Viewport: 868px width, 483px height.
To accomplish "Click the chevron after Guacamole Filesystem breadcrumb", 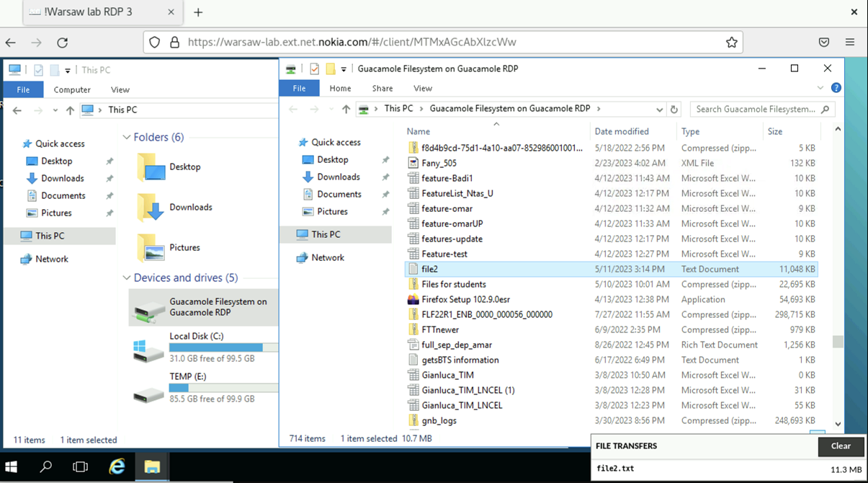I will point(599,109).
